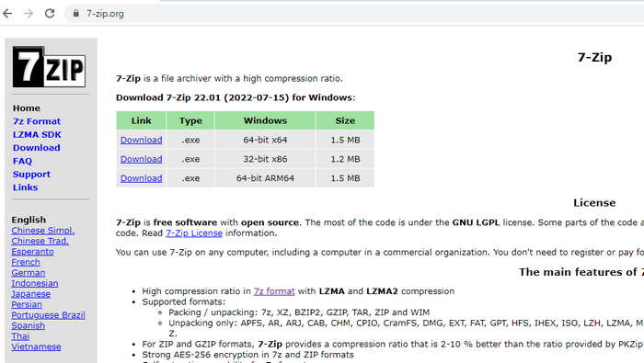The height and width of the screenshot is (363, 644).
Task: Click the padlock site security icon
Action: coord(76,14)
